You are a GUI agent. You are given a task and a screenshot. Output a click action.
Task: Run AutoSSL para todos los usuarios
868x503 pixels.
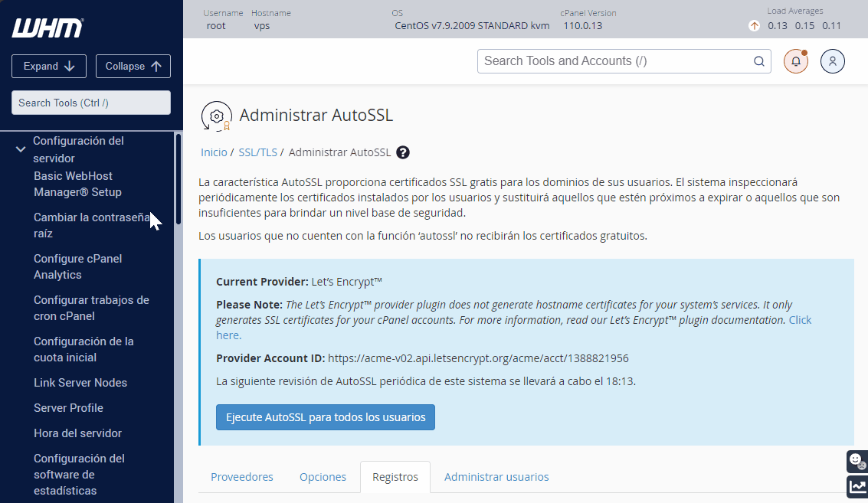coord(326,417)
